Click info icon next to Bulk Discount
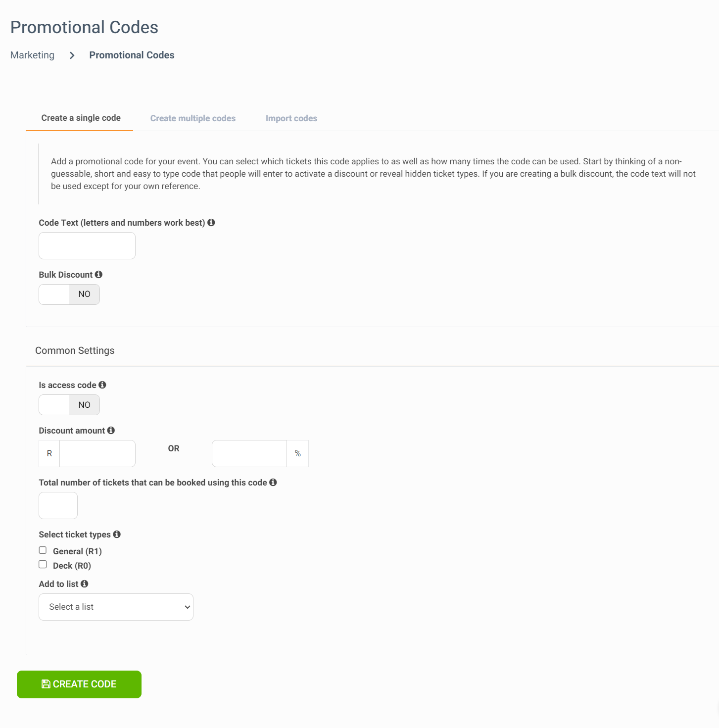 98,275
